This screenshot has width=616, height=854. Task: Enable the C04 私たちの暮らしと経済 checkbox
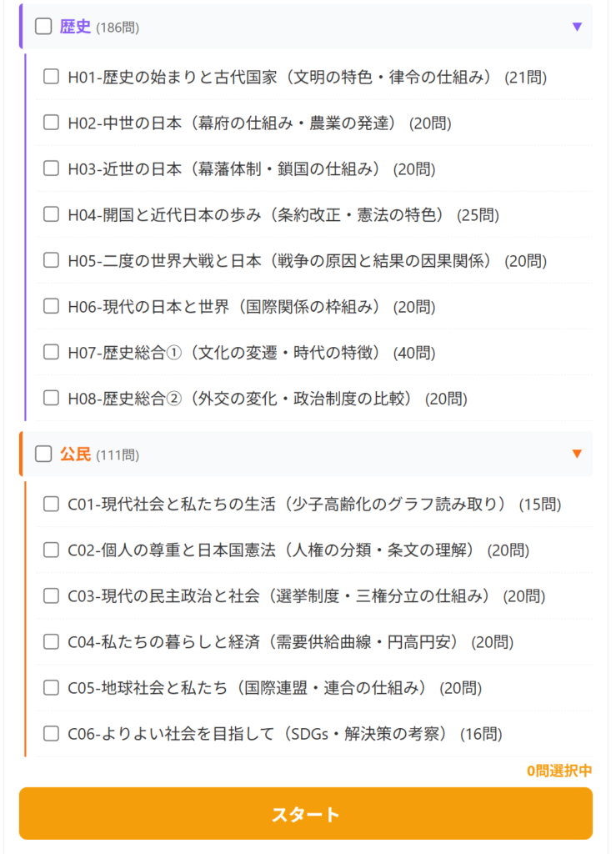click(51, 641)
